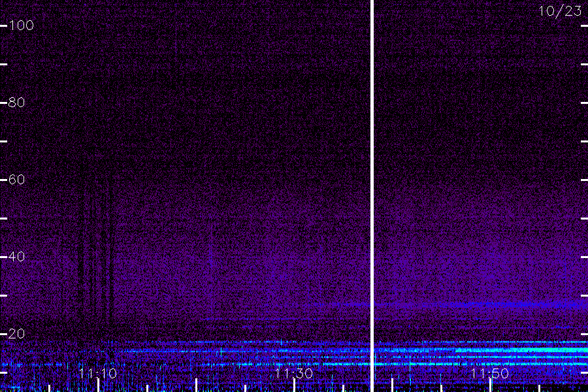Click the 11:50 time label
Screen dimensions: 588x392
(x=489, y=373)
